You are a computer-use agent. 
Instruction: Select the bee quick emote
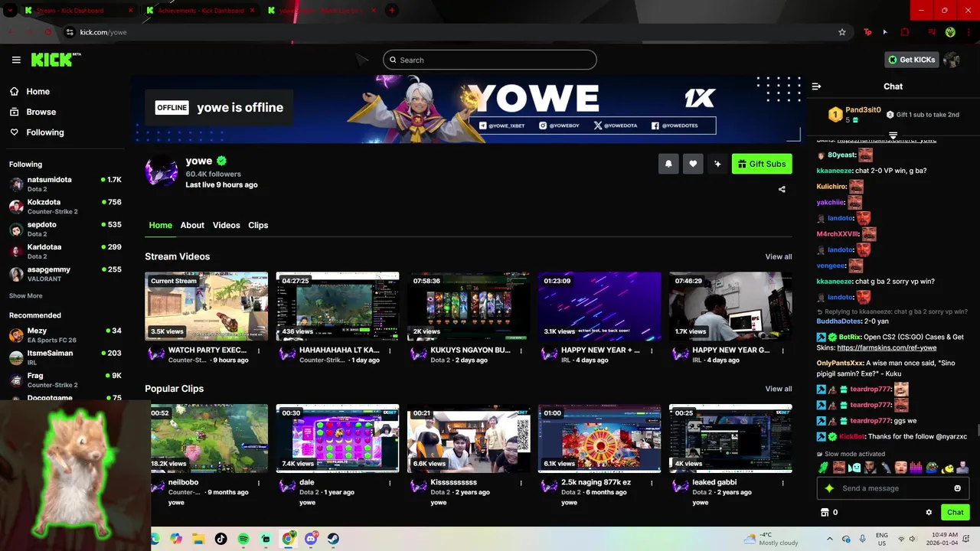coord(947,468)
